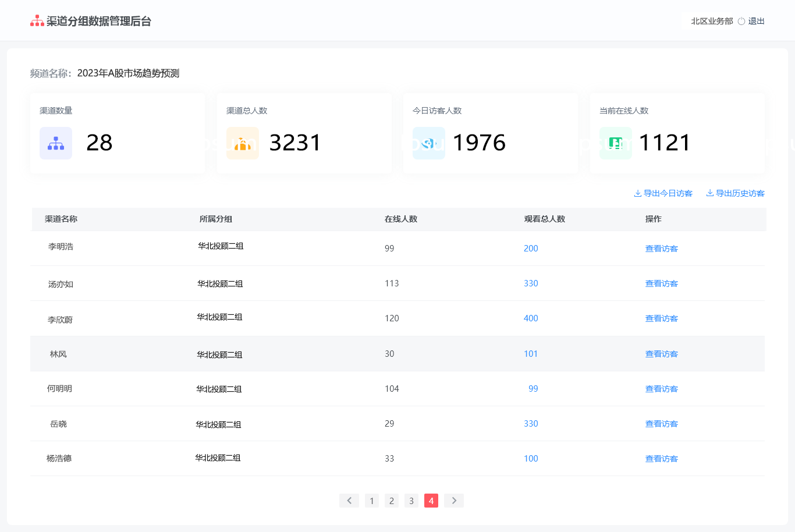Go to next page with right chevron
This screenshot has width=795, height=532.
click(454, 501)
